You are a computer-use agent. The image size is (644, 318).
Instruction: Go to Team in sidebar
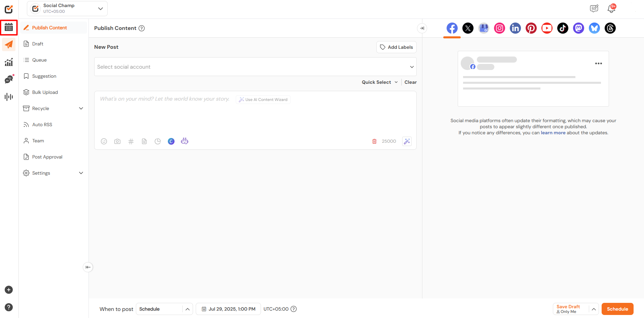tap(53, 141)
